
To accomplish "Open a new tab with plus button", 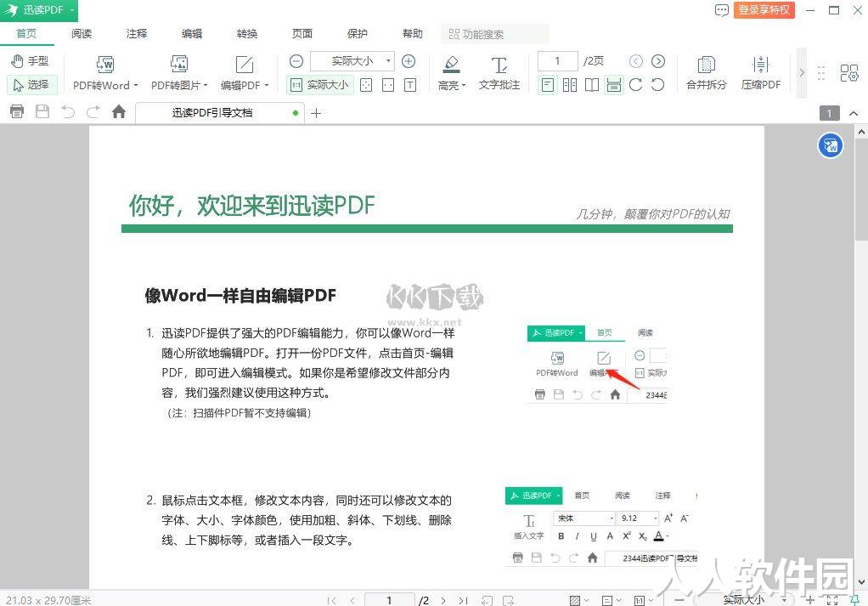I will tap(316, 114).
